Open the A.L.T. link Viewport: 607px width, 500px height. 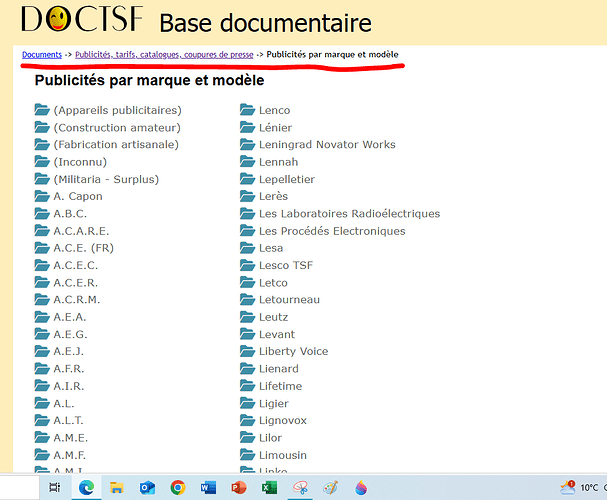(69, 420)
